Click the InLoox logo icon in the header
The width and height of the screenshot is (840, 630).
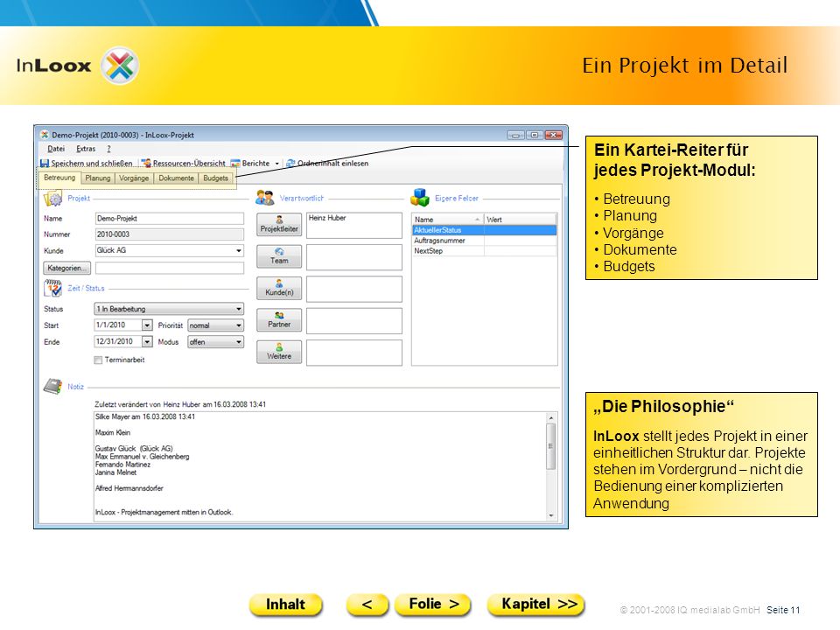120,66
